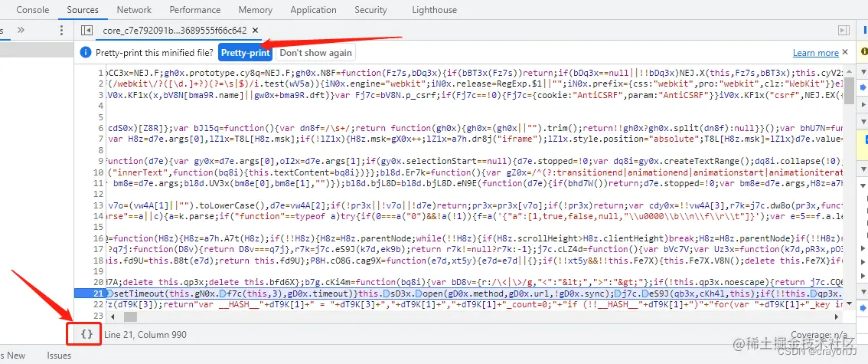
Task: Switch to the Application tab
Action: (313, 10)
